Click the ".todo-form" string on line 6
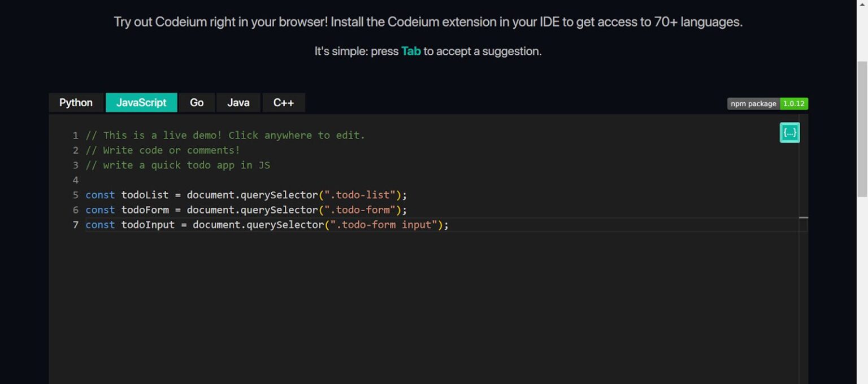Screen dimensions: 868x384 [x=361, y=210]
